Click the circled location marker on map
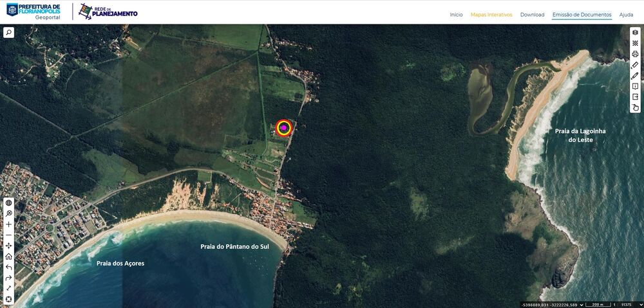This screenshot has height=308, width=644. click(283, 128)
